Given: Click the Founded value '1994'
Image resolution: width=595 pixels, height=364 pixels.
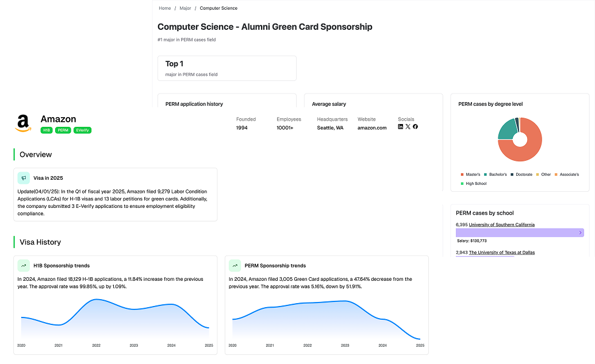Looking at the screenshot, I should 241,128.
